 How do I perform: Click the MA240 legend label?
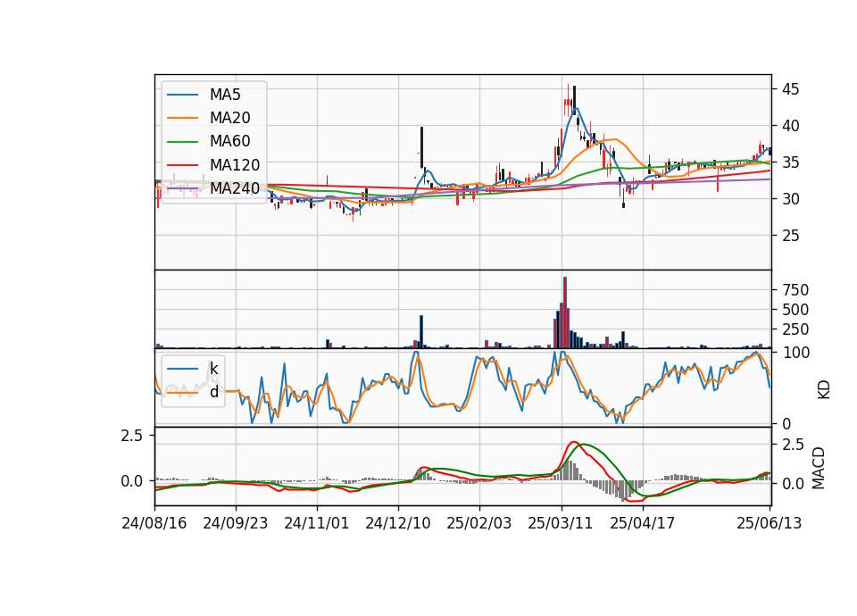click(x=235, y=188)
